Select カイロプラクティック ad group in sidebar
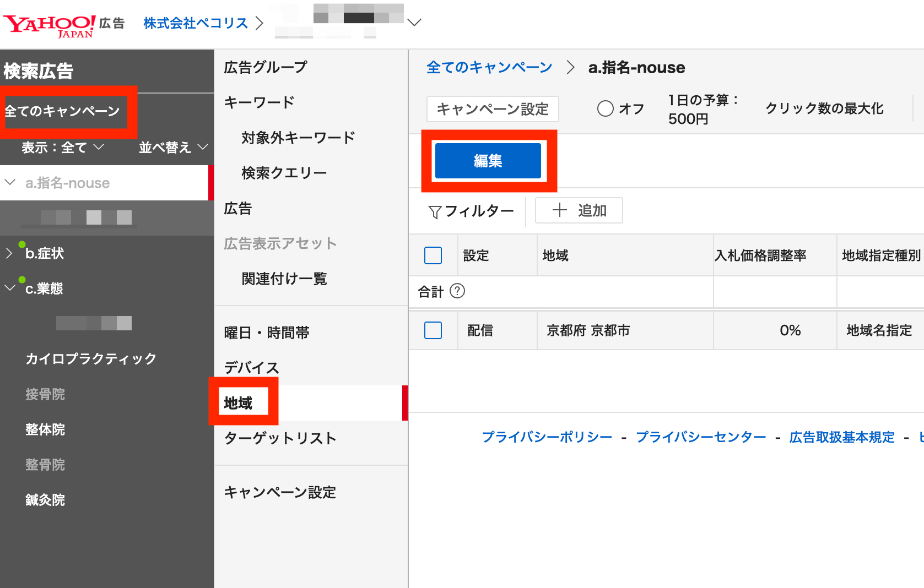 tap(91, 359)
